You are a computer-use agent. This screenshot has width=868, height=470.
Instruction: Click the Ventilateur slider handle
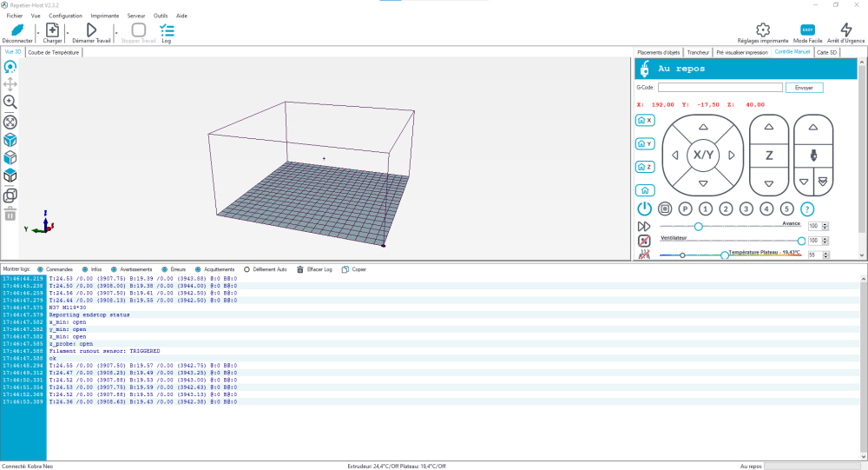pos(801,242)
